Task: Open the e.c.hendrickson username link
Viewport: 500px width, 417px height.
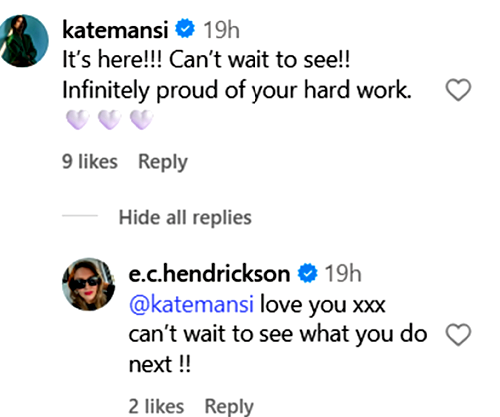Action: (x=209, y=274)
